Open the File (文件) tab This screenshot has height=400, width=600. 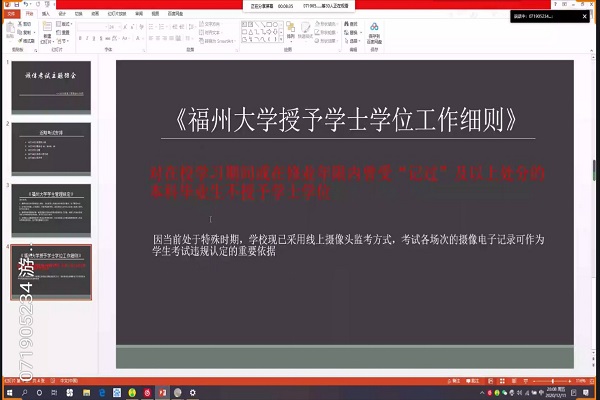point(11,13)
